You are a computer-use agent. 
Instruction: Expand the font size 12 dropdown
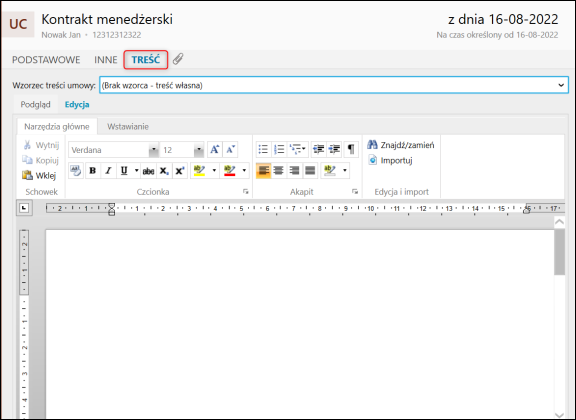pyautogui.click(x=199, y=150)
